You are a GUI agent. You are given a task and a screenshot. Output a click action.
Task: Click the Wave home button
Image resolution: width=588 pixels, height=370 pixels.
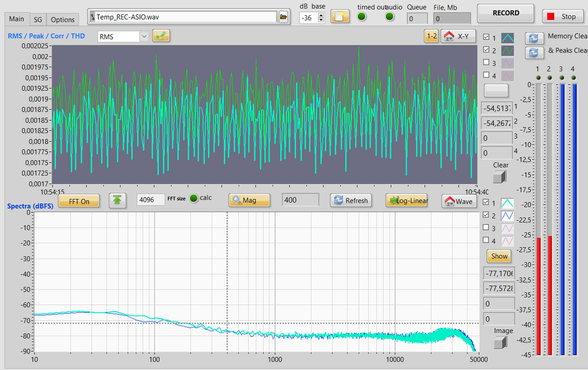459,201
